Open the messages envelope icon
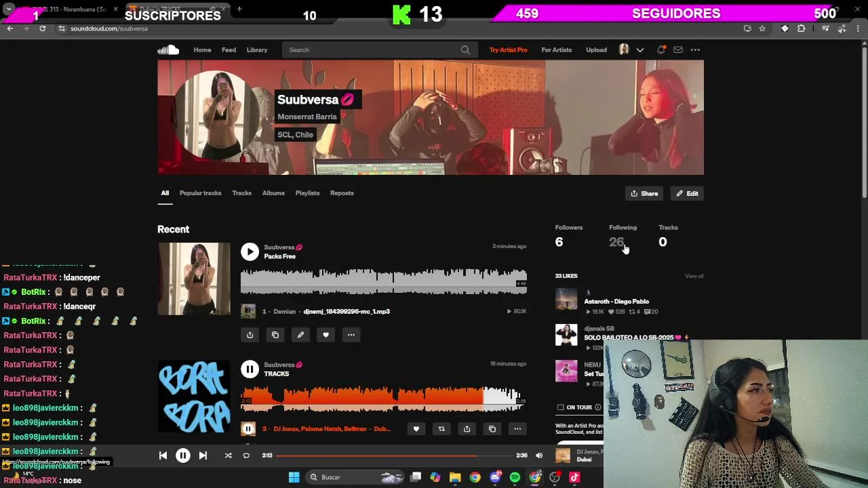The image size is (868, 488). pos(678,49)
